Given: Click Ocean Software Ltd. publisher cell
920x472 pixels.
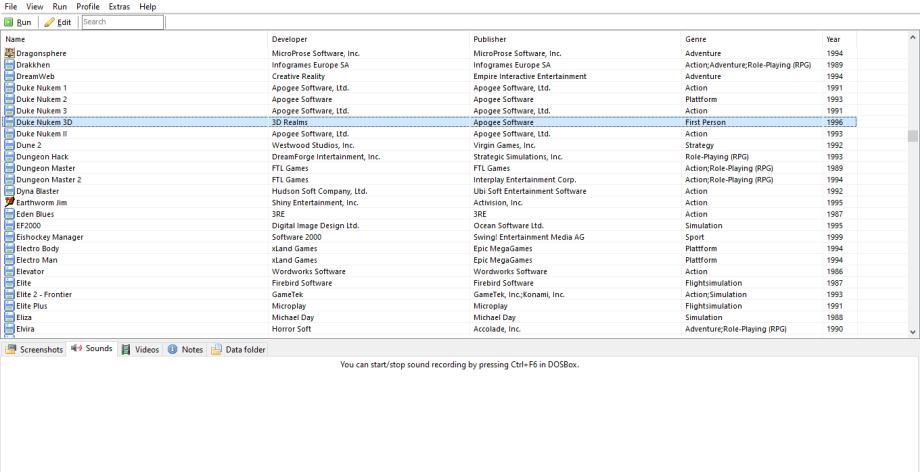Looking at the screenshot, I should click(508, 225).
